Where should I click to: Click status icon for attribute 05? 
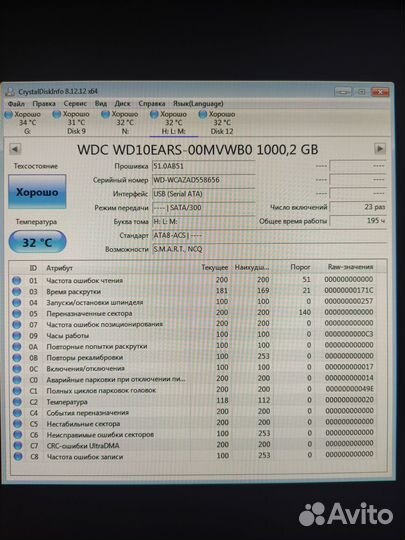[x=17, y=314]
